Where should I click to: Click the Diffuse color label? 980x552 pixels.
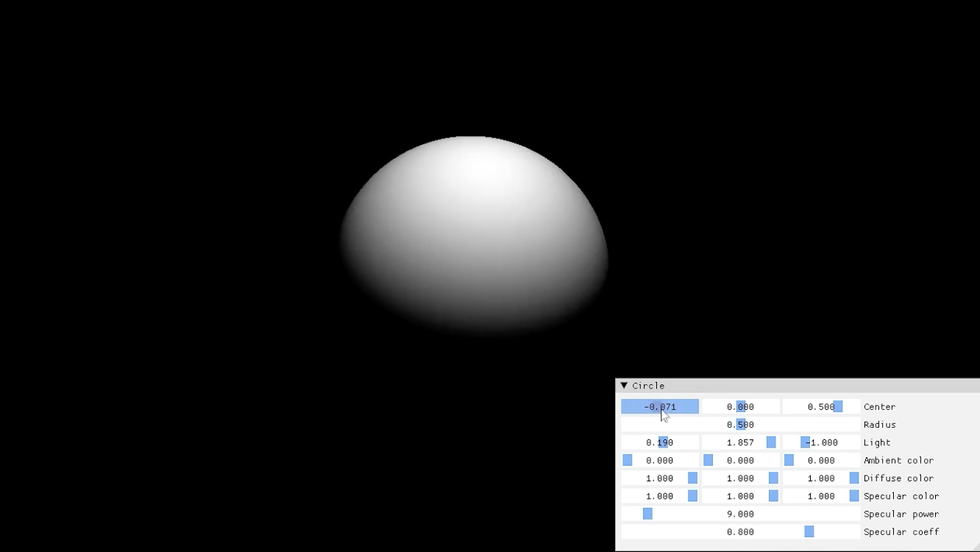point(898,478)
